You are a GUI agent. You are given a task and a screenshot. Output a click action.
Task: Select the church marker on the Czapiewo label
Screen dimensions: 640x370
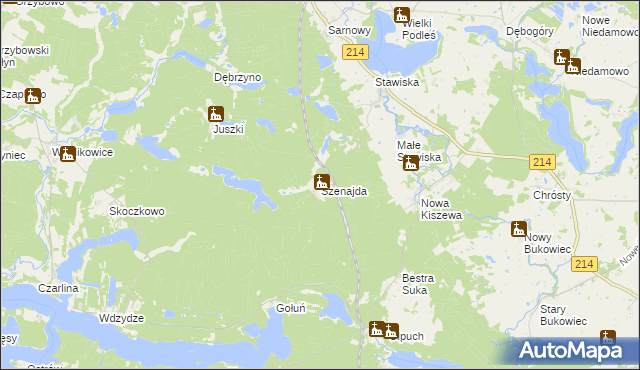(33, 96)
